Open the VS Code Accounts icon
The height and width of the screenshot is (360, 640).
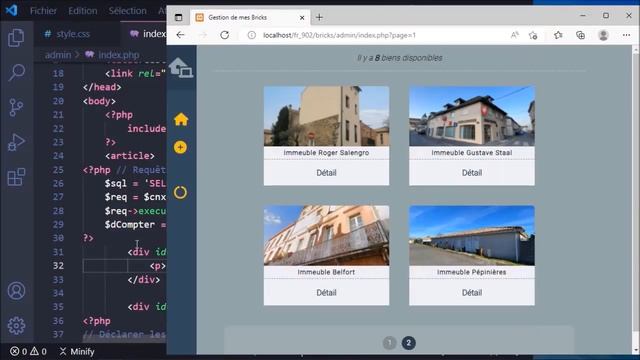coord(16,291)
